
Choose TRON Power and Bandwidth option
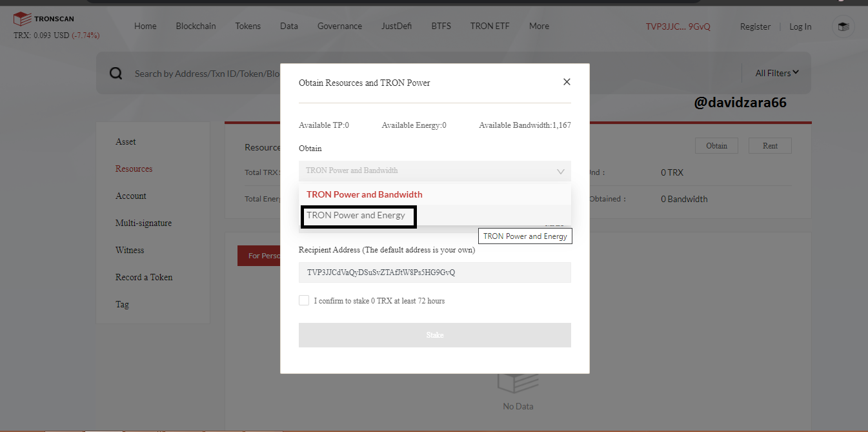coord(435,194)
